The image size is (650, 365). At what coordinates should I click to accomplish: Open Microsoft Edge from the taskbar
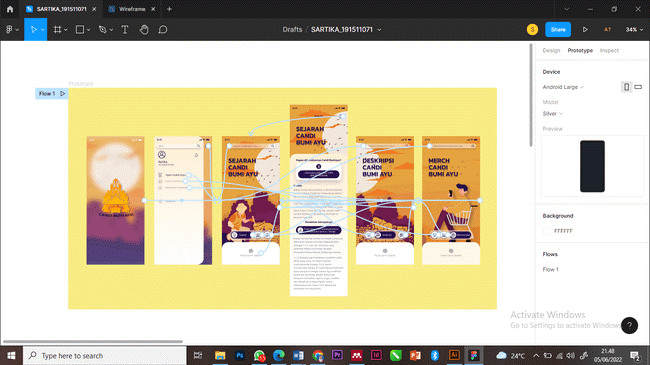[279, 355]
